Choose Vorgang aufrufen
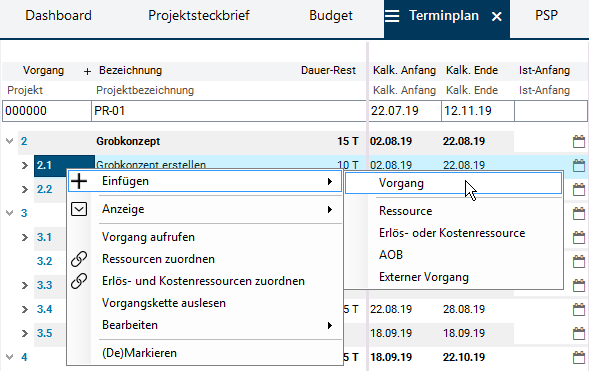589x371 pixels. tap(148, 237)
